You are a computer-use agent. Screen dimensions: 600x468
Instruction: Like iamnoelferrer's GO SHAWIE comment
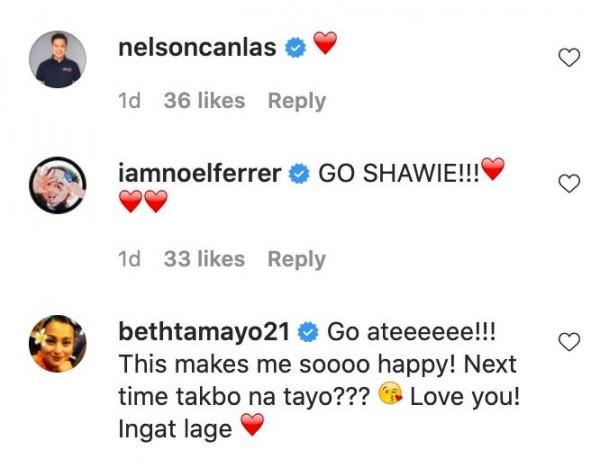569,183
